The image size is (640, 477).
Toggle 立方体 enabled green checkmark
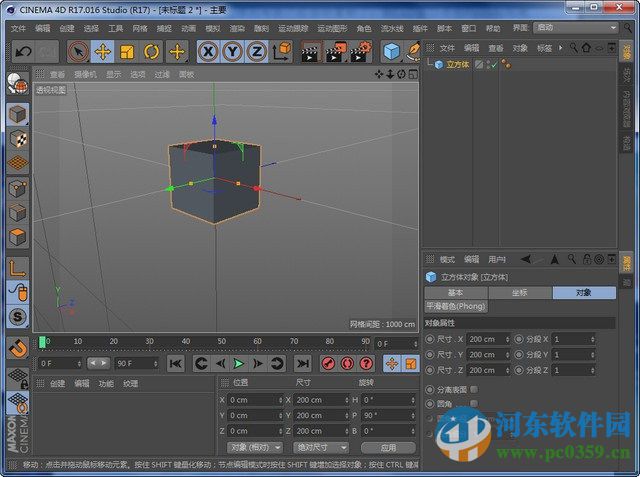(494, 64)
